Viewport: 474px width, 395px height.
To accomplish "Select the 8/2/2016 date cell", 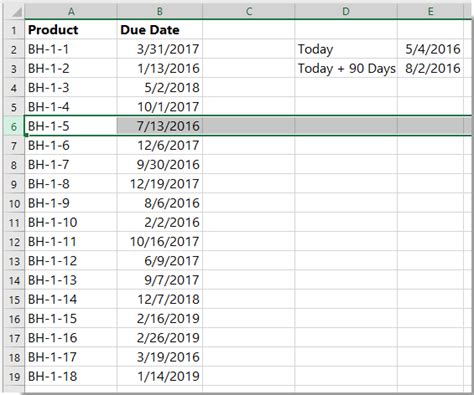I will click(430, 69).
